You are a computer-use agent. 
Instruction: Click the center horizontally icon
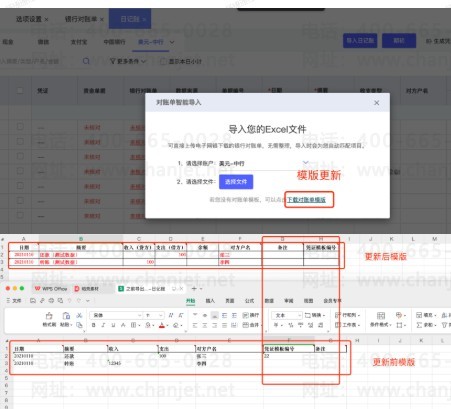[205, 325]
